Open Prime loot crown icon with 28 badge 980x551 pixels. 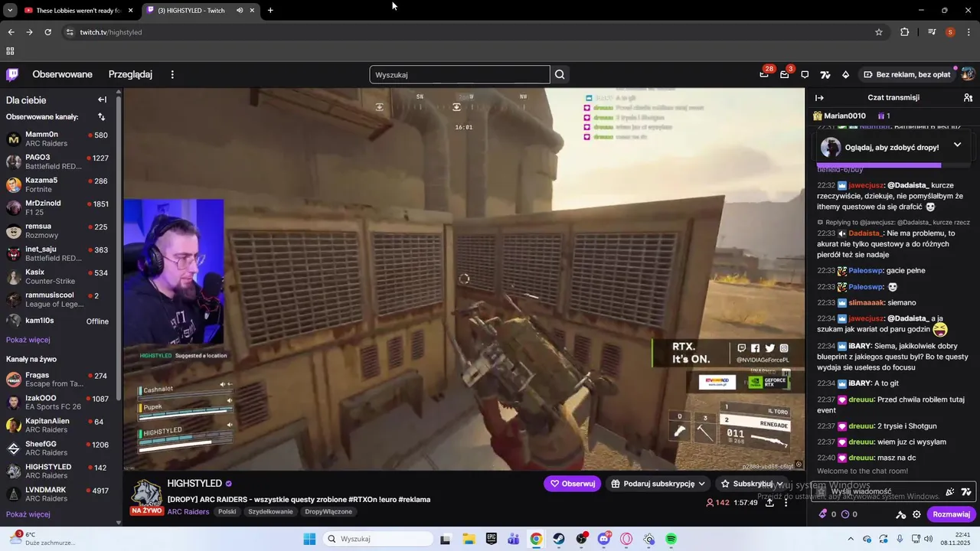point(764,74)
